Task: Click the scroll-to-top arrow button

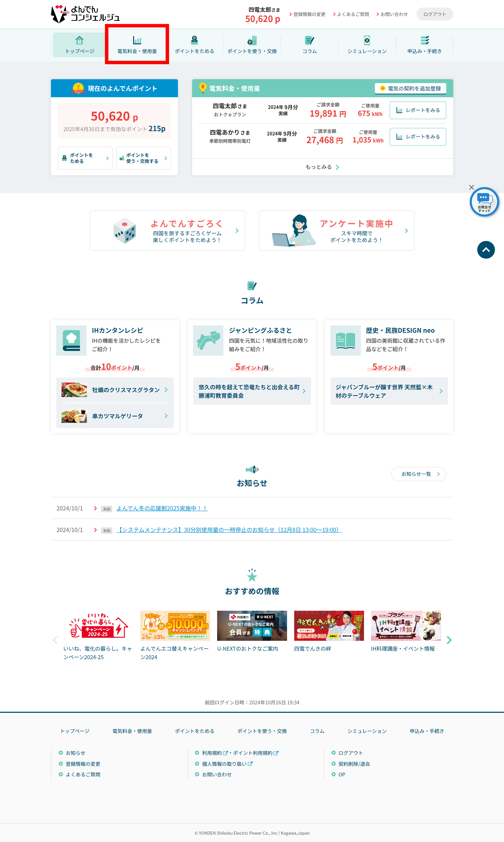Action: point(486,250)
